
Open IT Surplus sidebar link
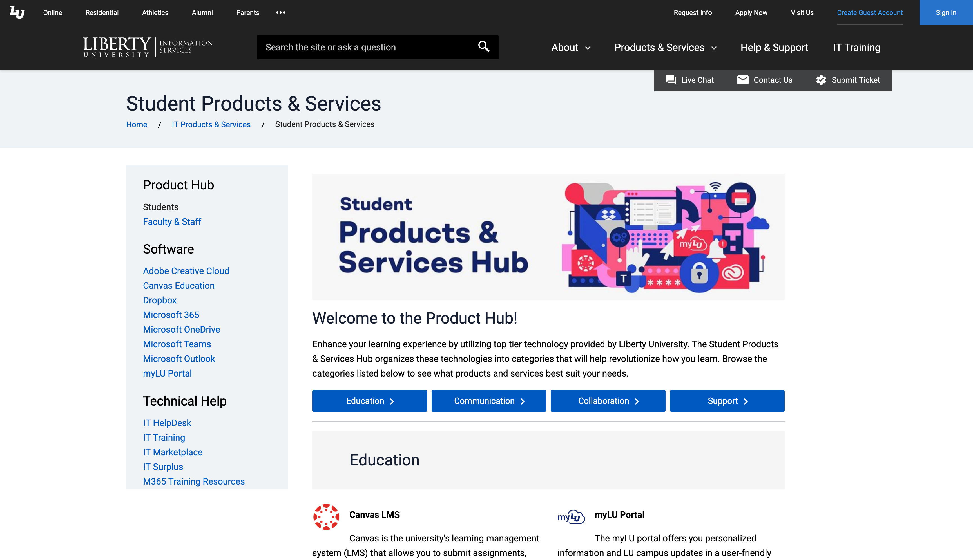pyautogui.click(x=163, y=467)
